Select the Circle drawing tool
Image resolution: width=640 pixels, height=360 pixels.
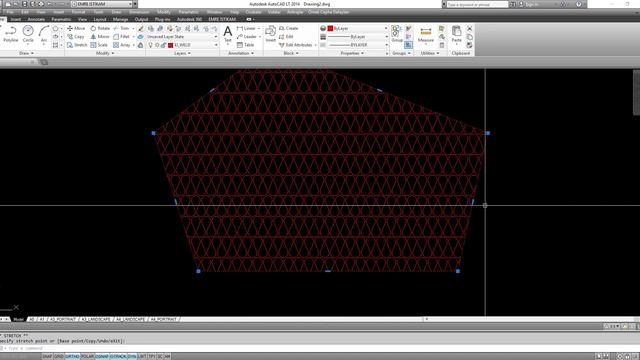[x=28, y=34]
